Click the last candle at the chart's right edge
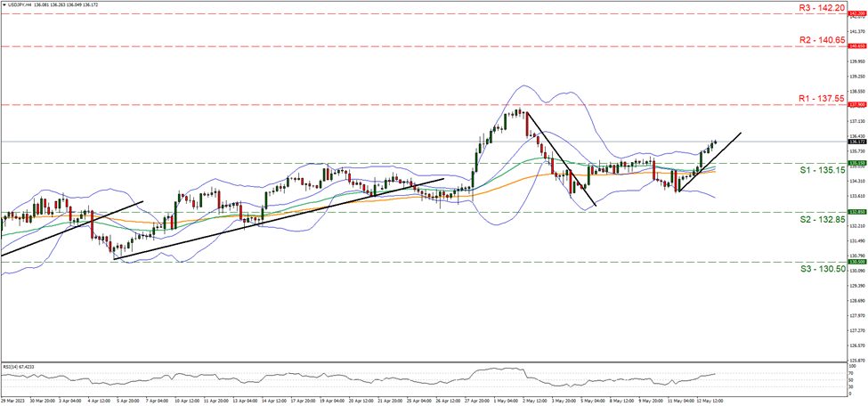 pyautogui.click(x=715, y=142)
